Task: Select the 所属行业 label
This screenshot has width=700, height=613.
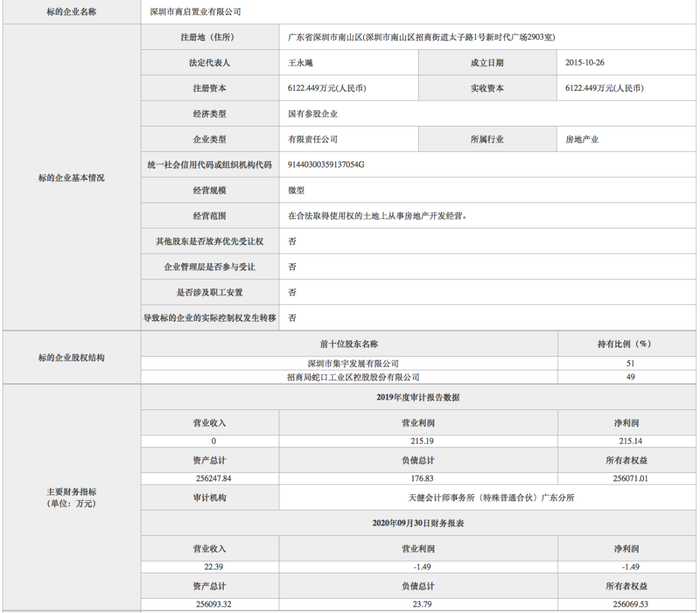Action: (487, 139)
